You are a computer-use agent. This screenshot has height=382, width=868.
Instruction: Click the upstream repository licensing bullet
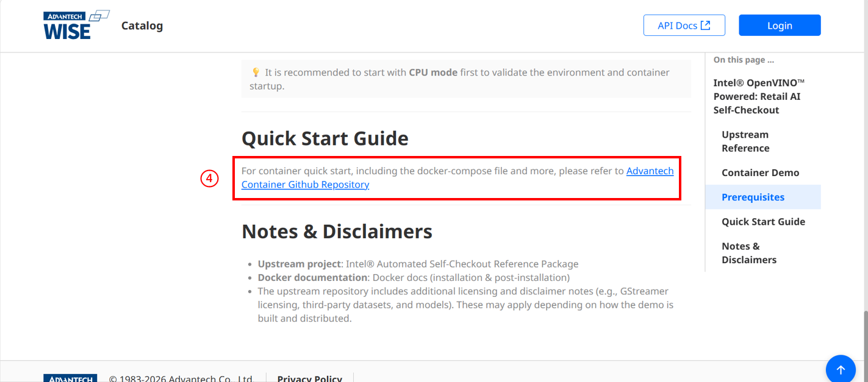(x=465, y=305)
